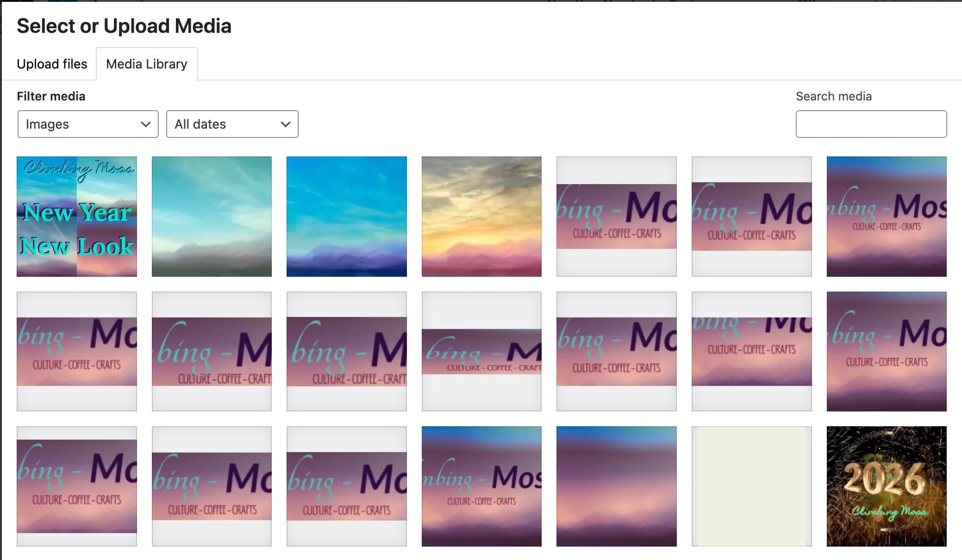
Task: Open the Images media type dropdown
Action: click(88, 124)
